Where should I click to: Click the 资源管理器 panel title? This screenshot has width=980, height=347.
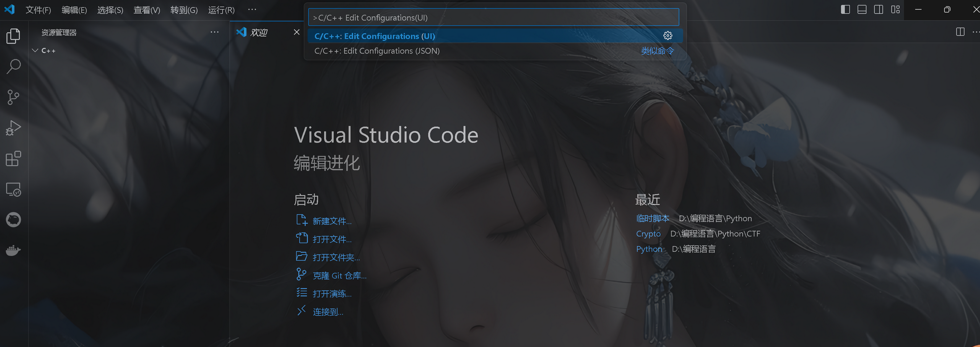(x=59, y=32)
